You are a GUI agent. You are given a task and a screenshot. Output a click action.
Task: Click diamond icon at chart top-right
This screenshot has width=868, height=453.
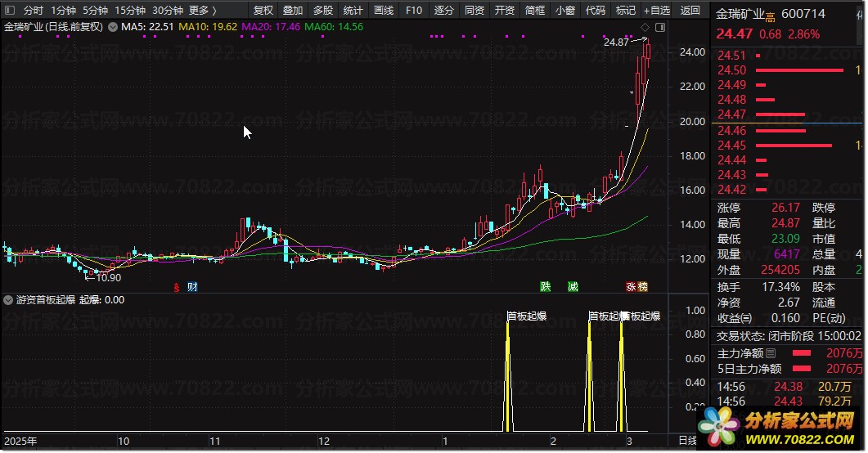(x=645, y=27)
